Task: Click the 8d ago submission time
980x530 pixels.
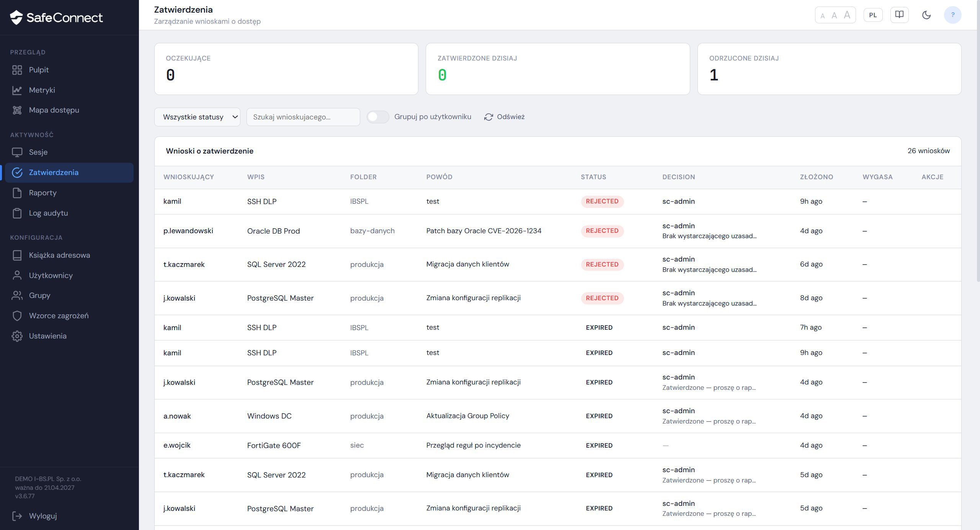Action: (x=811, y=298)
